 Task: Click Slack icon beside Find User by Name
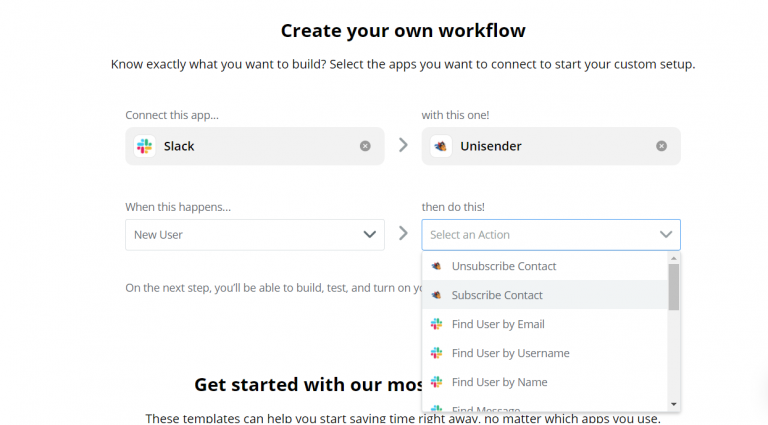tap(436, 382)
